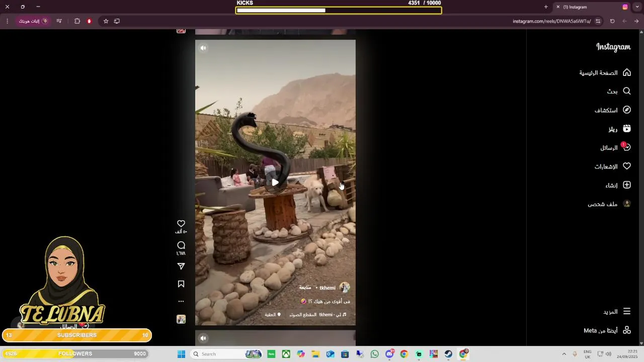Open the Profile (ملف شخصي) sidebar link
This screenshot has width=644, height=362.
609,204
